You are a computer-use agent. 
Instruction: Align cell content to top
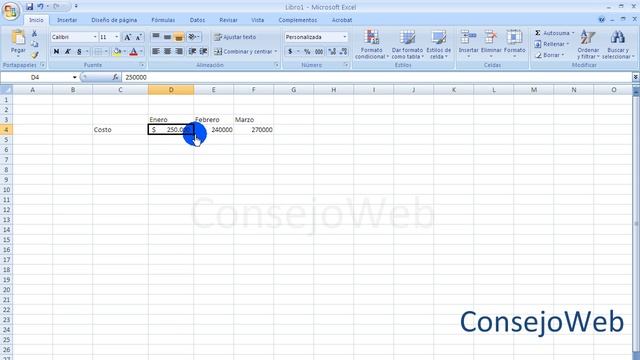[x=156, y=37]
